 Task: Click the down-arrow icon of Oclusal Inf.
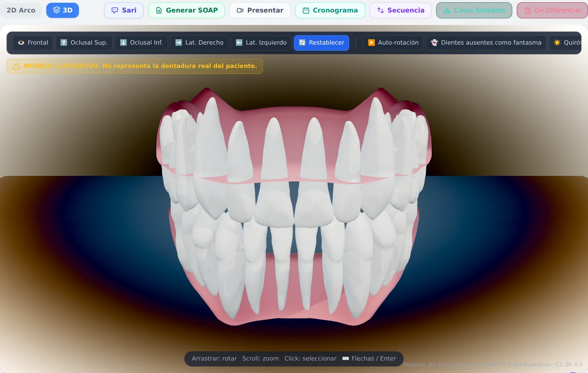[123, 43]
